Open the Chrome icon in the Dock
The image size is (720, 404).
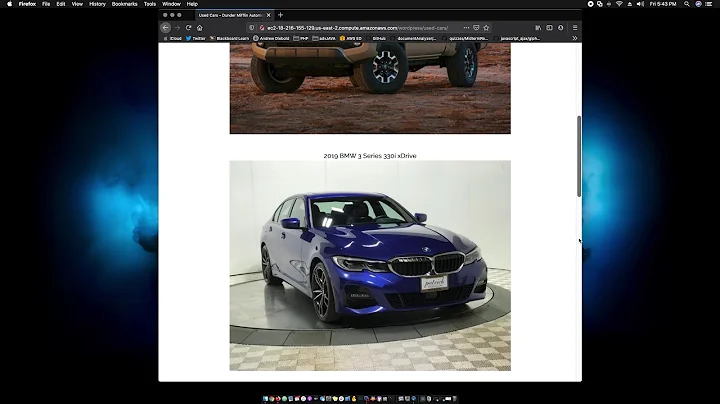271,399
